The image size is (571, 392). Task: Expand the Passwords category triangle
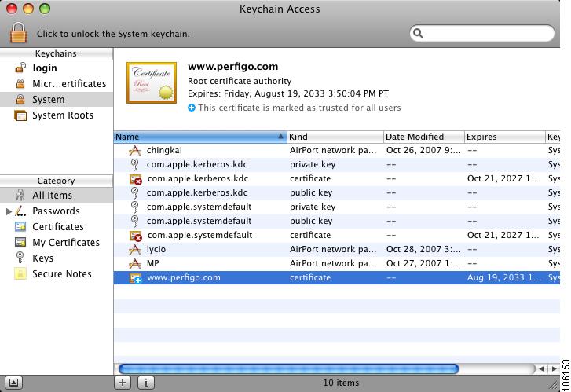tap(9, 211)
